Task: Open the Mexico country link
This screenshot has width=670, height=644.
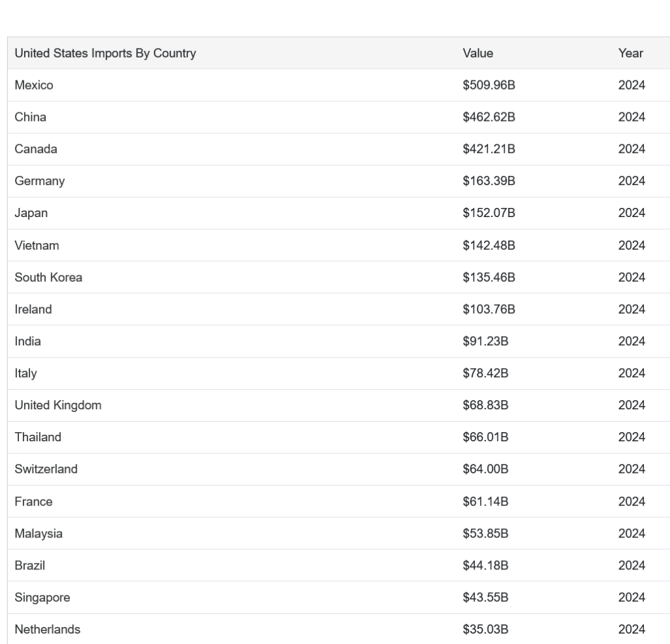Action: pyautogui.click(x=34, y=85)
